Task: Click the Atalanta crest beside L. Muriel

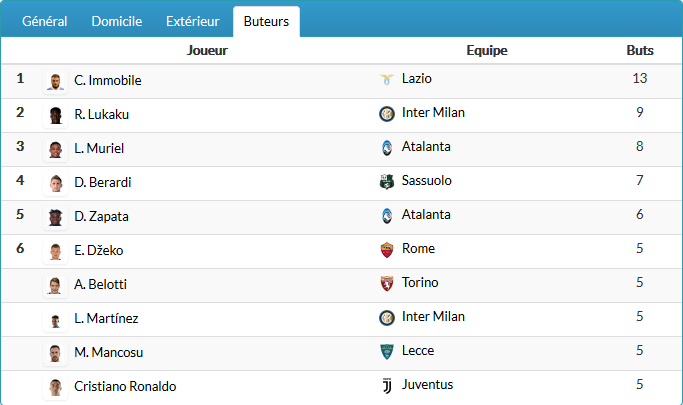Action: [387, 147]
